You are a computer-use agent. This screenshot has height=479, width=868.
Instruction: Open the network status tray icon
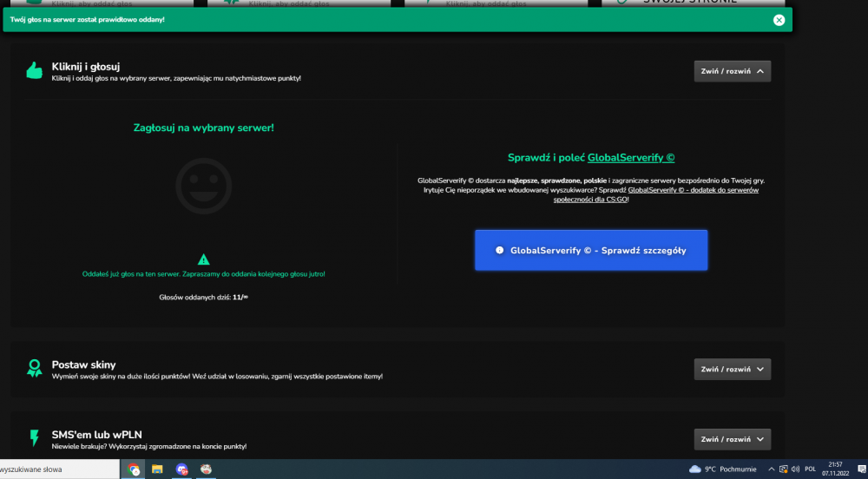click(x=783, y=469)
